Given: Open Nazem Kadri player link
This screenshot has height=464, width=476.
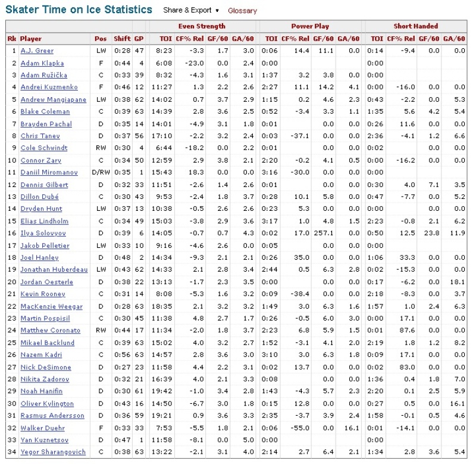Looking at the screenshot, I should point(41,354).
